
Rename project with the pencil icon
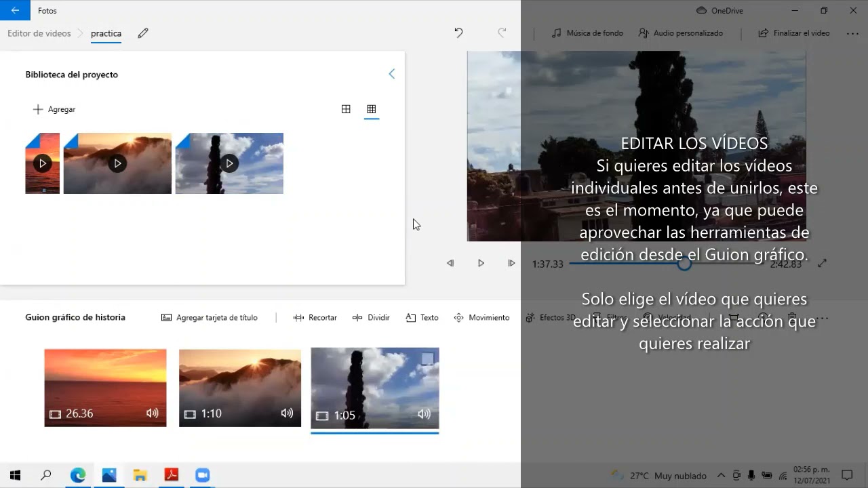click(142, 33)
